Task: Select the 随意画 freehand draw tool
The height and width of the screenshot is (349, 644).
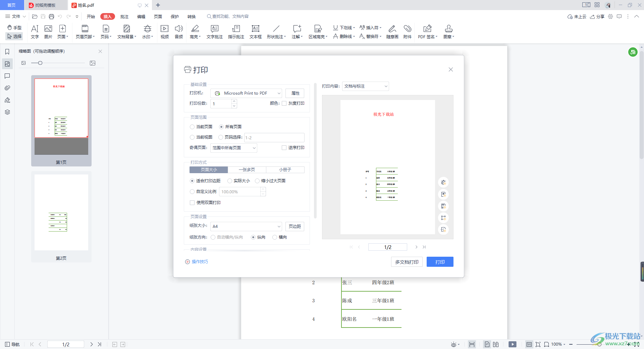Action: (x=392, y=32)
